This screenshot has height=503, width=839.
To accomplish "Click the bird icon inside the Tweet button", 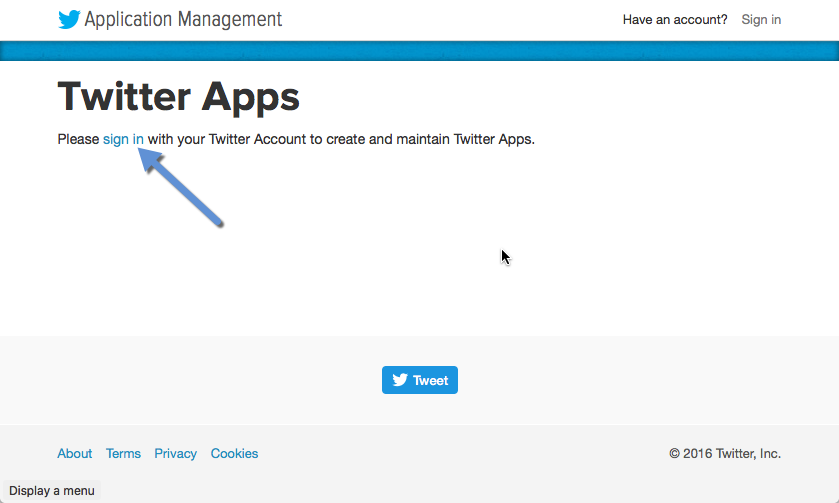I will click(400, 380).
